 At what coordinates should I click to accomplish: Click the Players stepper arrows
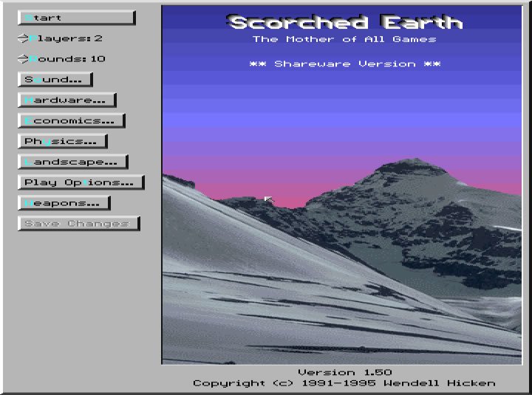pos(23,38)
